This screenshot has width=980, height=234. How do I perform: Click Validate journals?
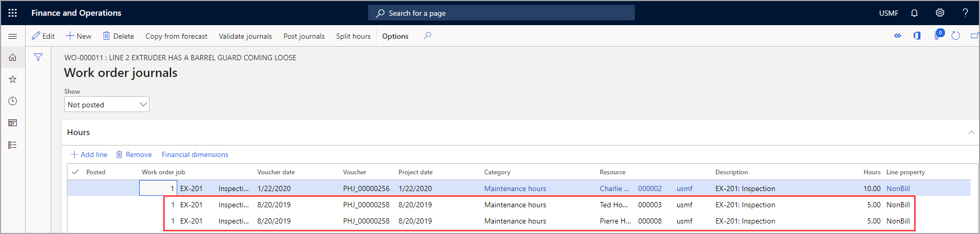pos(245,36)
